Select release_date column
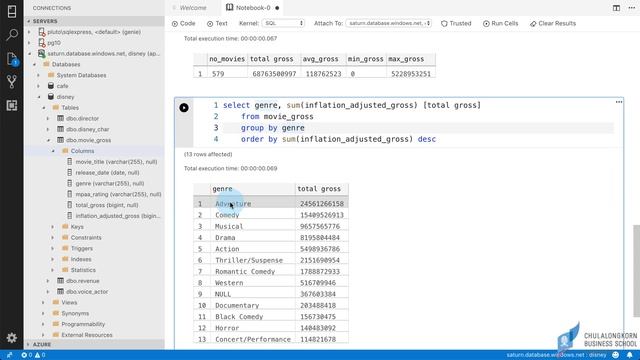 [x=107, y=173]
